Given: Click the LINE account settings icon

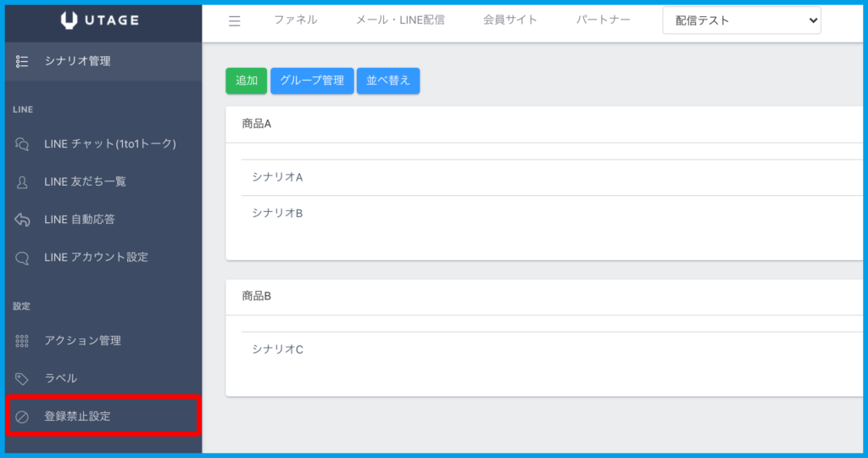Looking at the screenshot, I should [23, 257].
